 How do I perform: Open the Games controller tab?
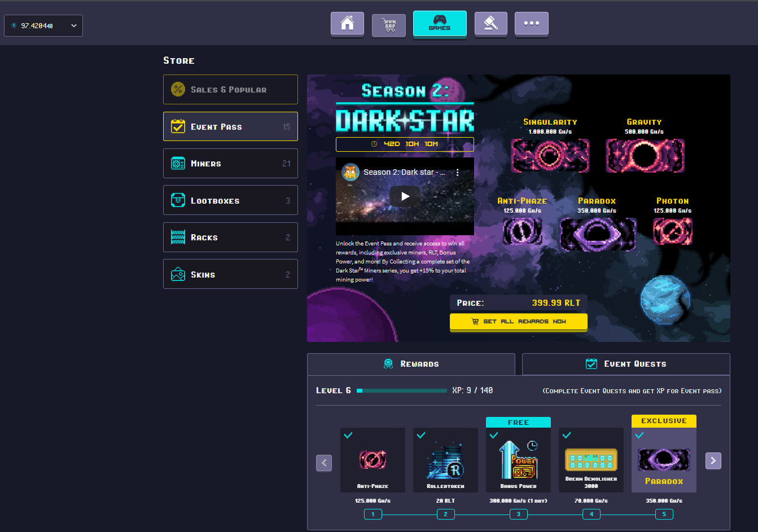coord(440,24)
